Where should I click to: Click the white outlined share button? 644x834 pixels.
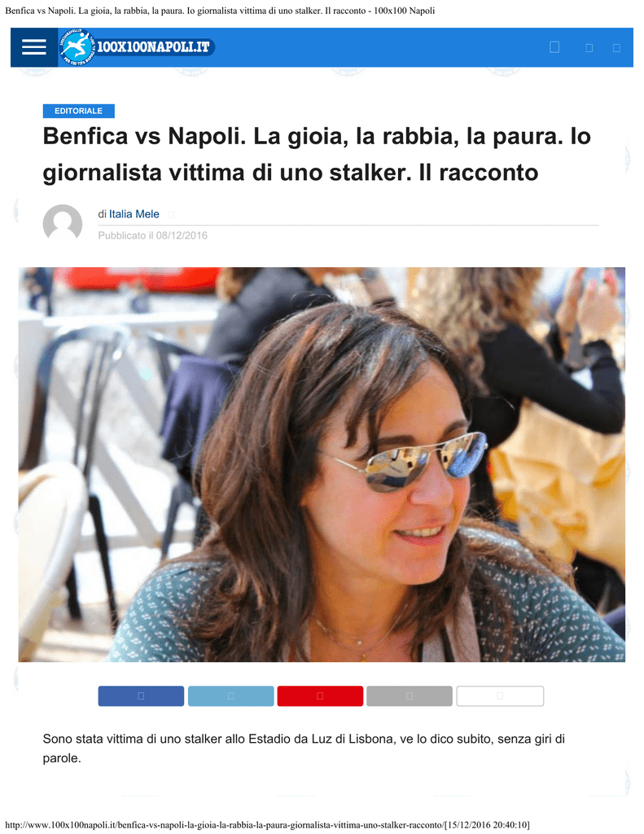pyautogui.click(x=500, y=696)
